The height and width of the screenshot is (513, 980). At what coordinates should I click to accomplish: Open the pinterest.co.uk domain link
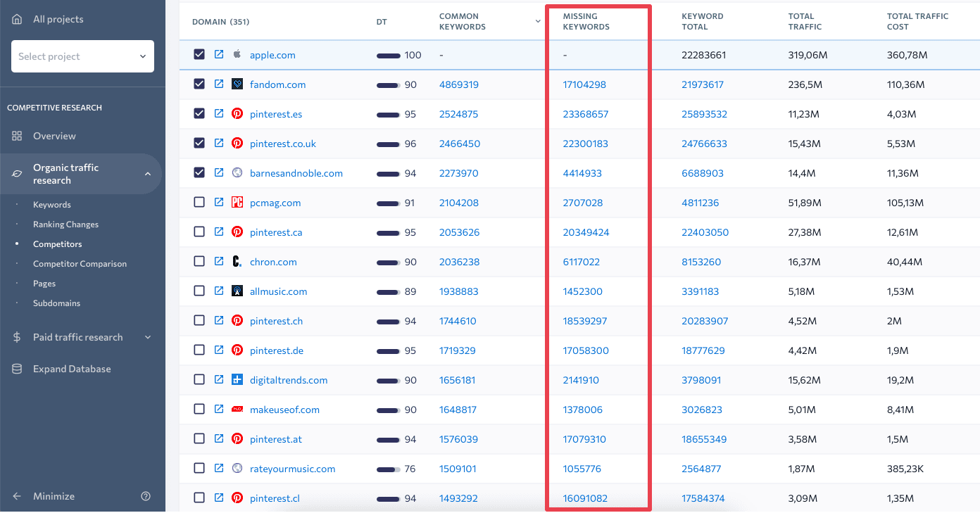click(283, 144)
